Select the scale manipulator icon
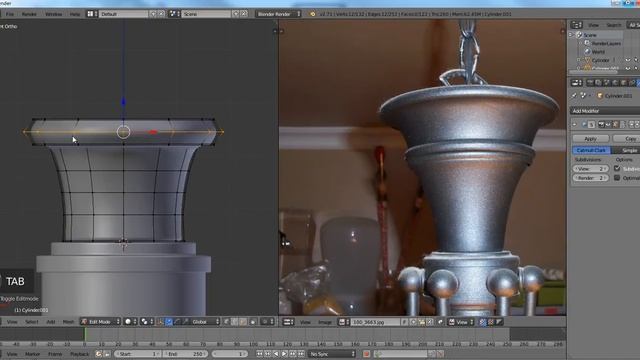This screenshot has width=640, height=360. pyautogui.click(x=185, y=322)
